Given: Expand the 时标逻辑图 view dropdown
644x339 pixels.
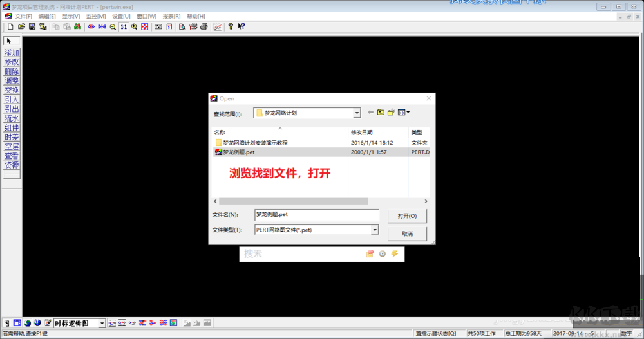Looking at the screenshot, I should click(102, 324).
